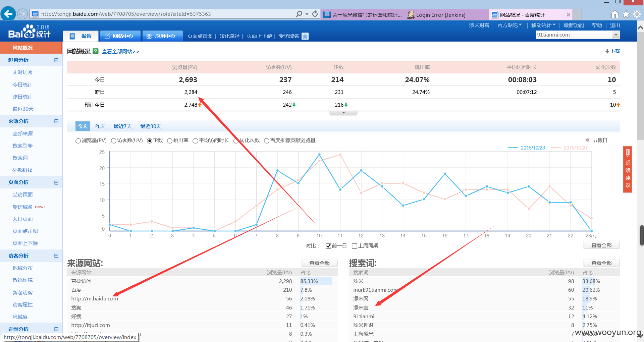Click the favorite star icon after 受访域名

point(305,36)
